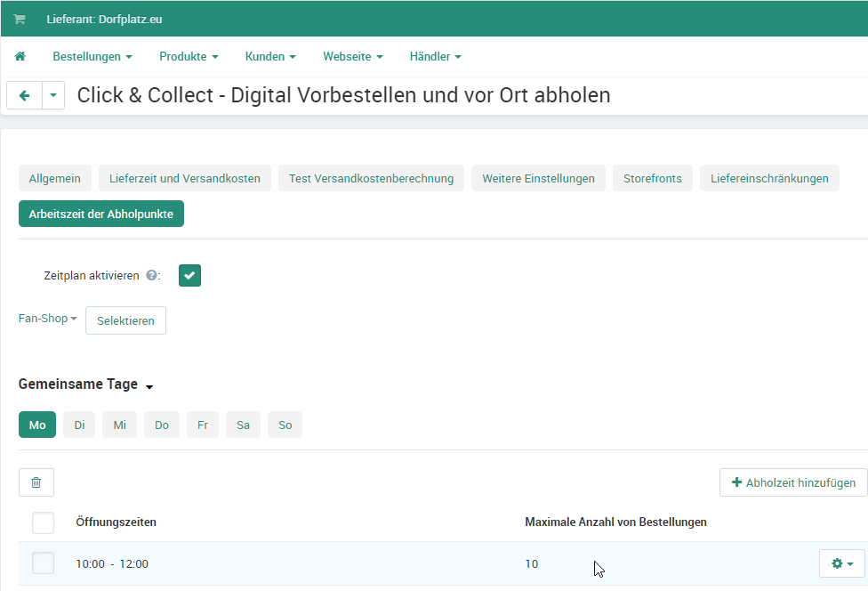Open the Webseite menu
The width and height of the screenshot is (868, 591).
click(x=352, y=56)
